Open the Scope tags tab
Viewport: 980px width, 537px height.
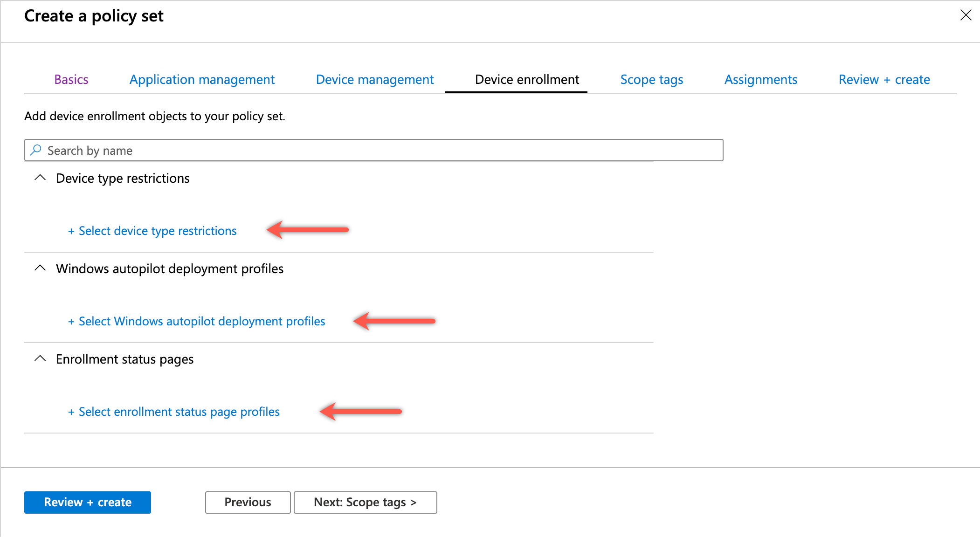click(x=651, y=79)
